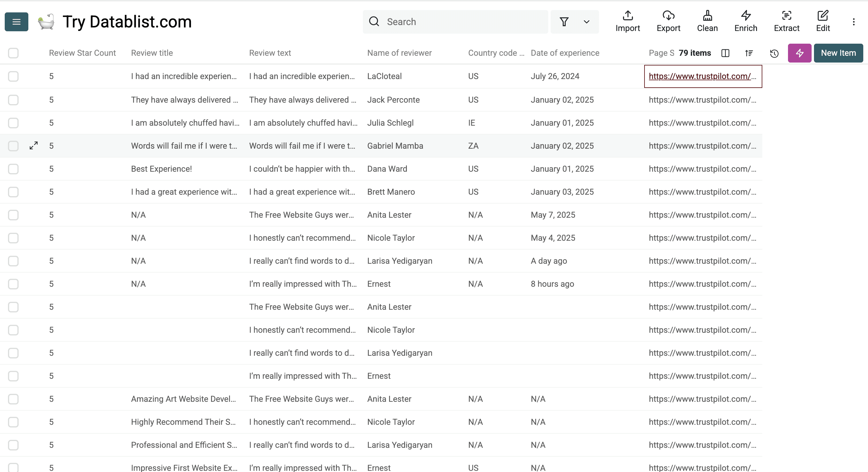868x472 pixels.
Task: Open the filter funnel menu
Action: (564, 22)
